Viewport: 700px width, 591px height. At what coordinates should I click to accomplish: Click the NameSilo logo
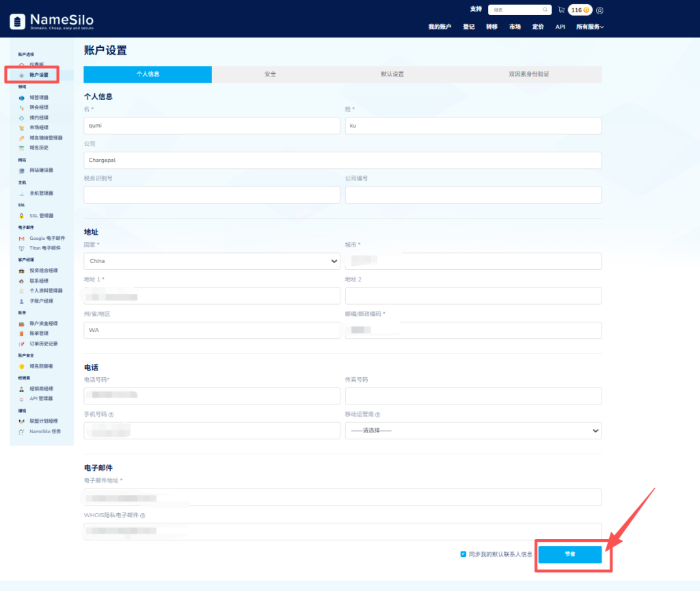(52, 21)
